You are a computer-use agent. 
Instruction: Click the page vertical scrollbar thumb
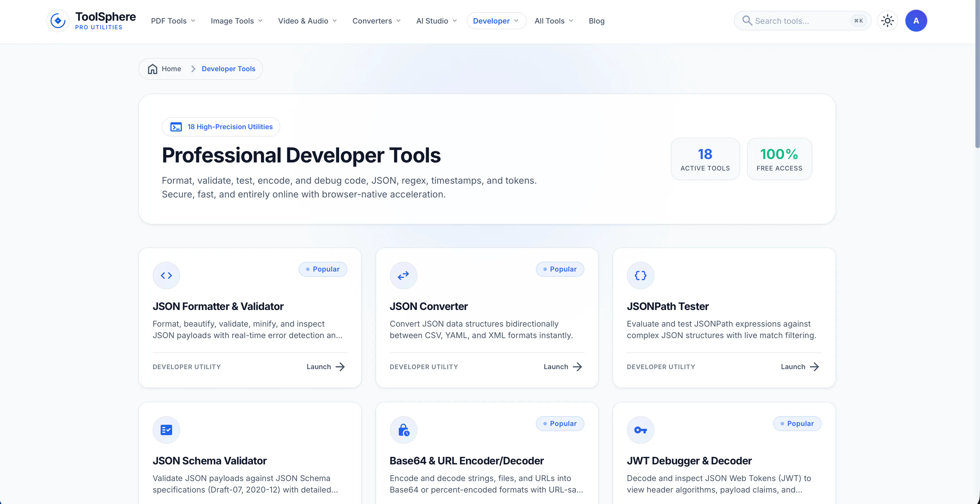coord(977,74)
